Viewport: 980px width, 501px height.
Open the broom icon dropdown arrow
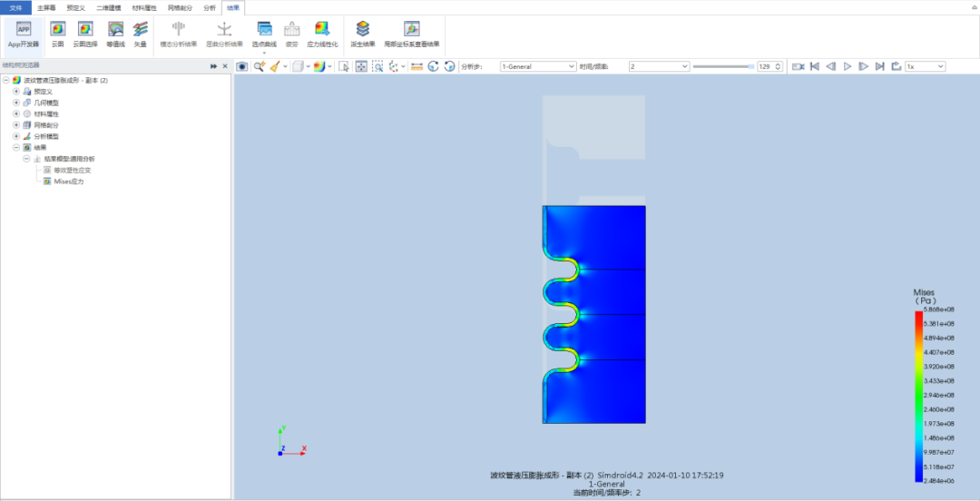pos(286,66)
